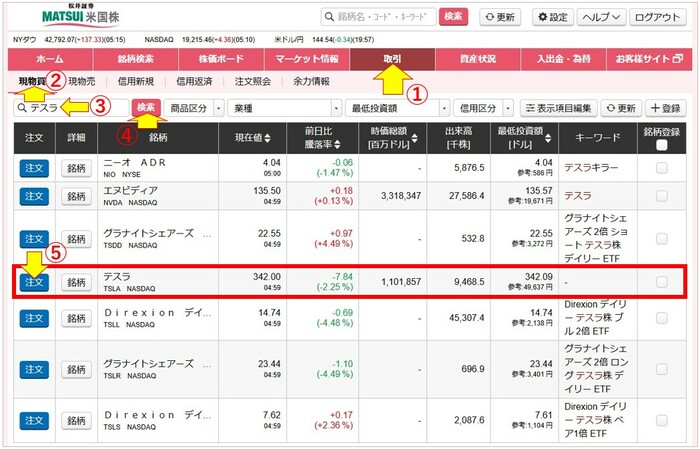Click the 表示項目編集 button
This screenshot has width=700, height=449.
point(558,108)
